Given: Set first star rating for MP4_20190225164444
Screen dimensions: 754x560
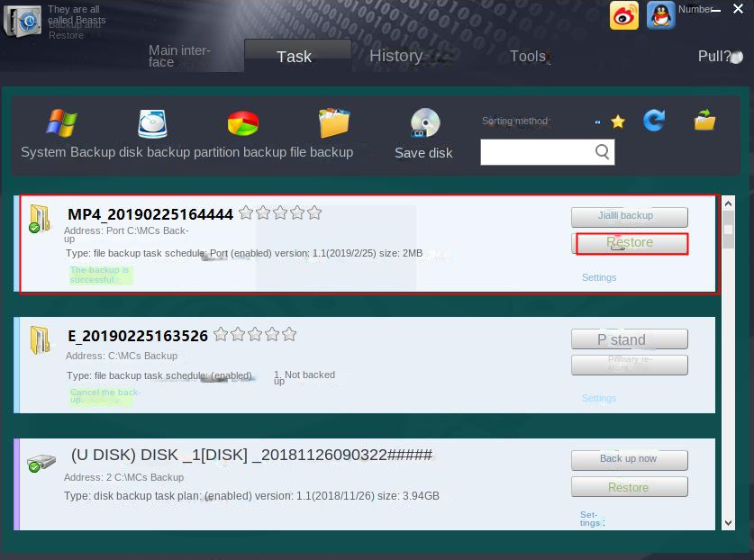Looking at the screenshot, I should pos(246,213).
